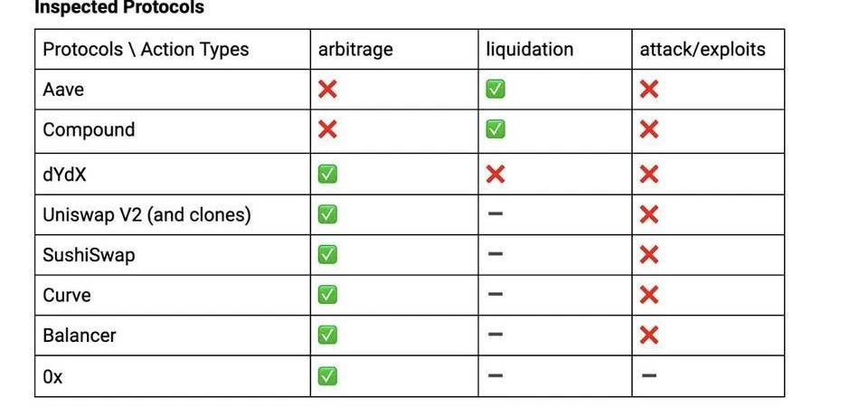Click the green checkmark for Curve arbitrage
The image size is (868, 407).
tap(327, 295)
